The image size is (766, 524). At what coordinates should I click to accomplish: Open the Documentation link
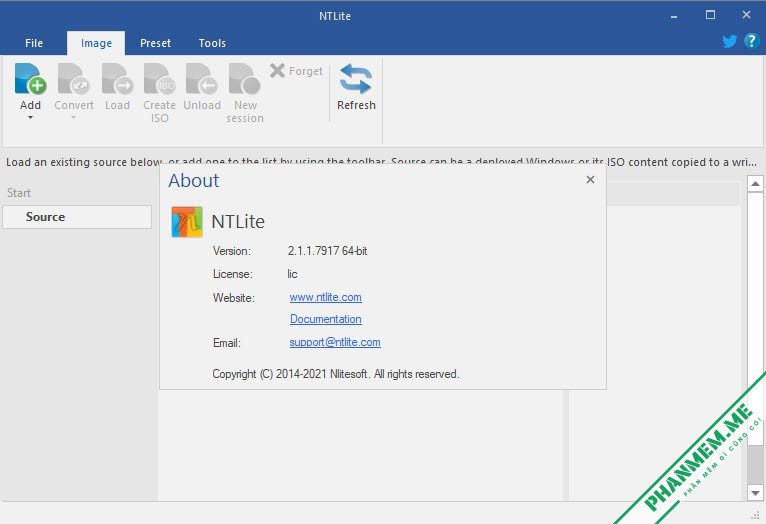pos(325,319)
